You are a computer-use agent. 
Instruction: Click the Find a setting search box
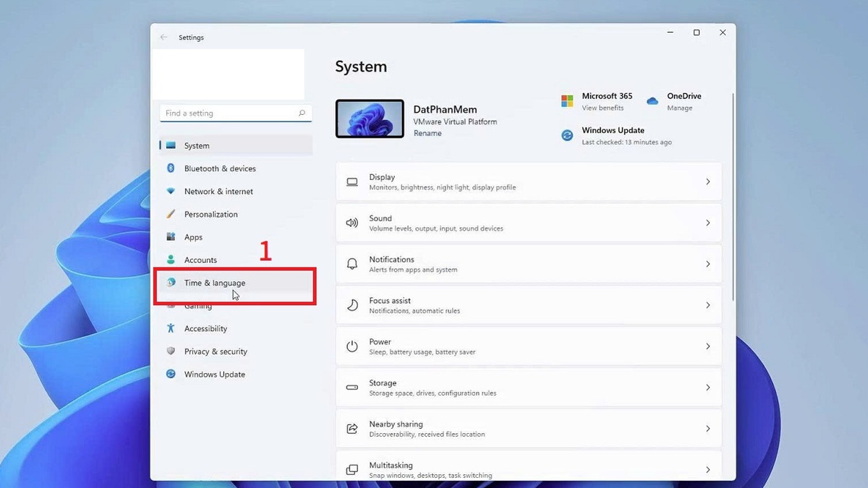230,114
